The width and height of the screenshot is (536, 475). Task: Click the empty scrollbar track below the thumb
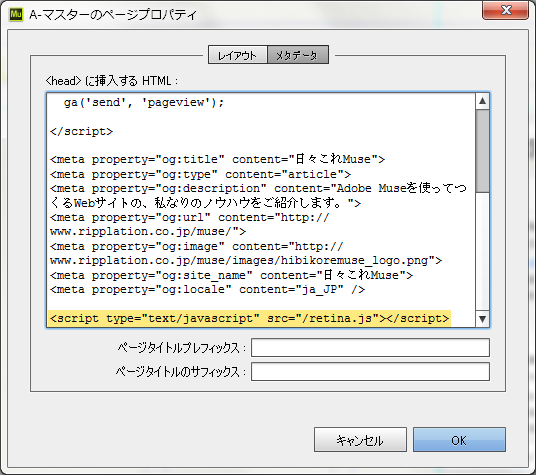tap(482, 251)
